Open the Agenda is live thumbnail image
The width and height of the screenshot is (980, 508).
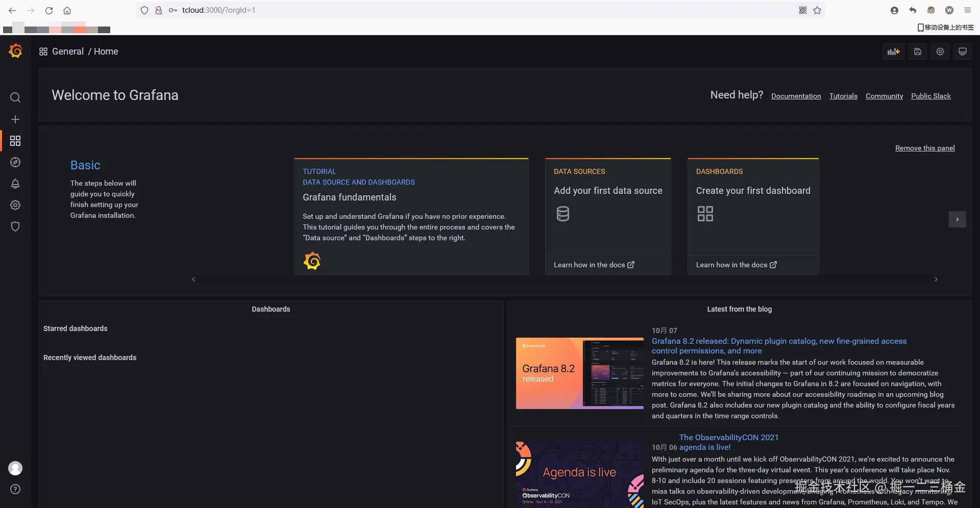(580, 475)
